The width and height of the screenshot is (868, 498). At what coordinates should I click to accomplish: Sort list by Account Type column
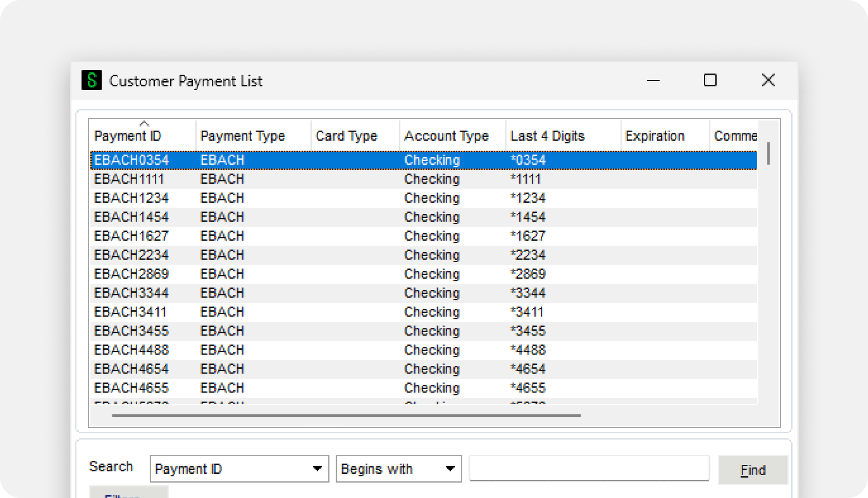point(446,136)
